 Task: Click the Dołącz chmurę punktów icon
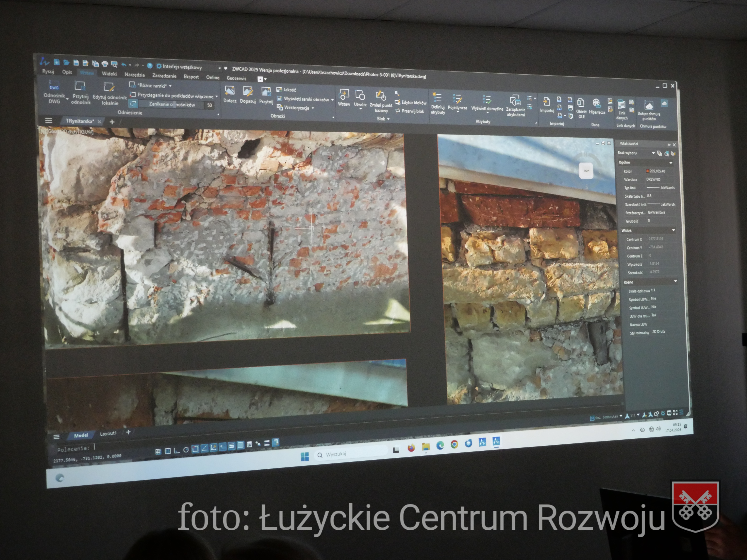click(648, 106)
